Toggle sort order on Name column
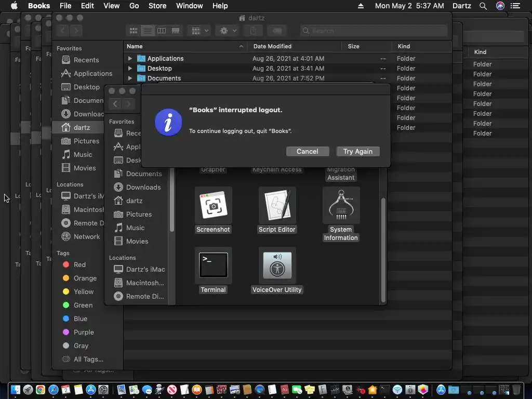This screenshot has width=532, height=399. point(185,46)
